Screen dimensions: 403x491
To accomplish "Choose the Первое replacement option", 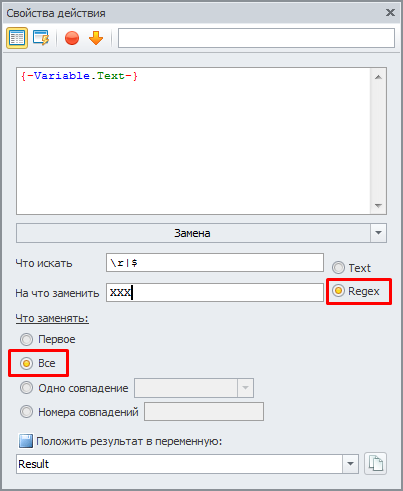I will click(x=26, y=339).
